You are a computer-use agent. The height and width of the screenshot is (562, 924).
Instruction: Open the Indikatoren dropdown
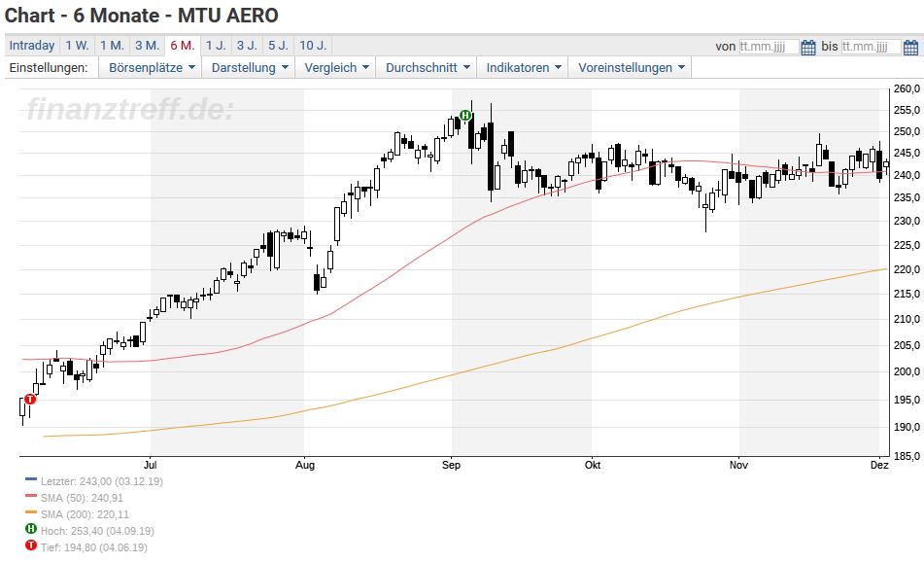(x=524, y=68)
